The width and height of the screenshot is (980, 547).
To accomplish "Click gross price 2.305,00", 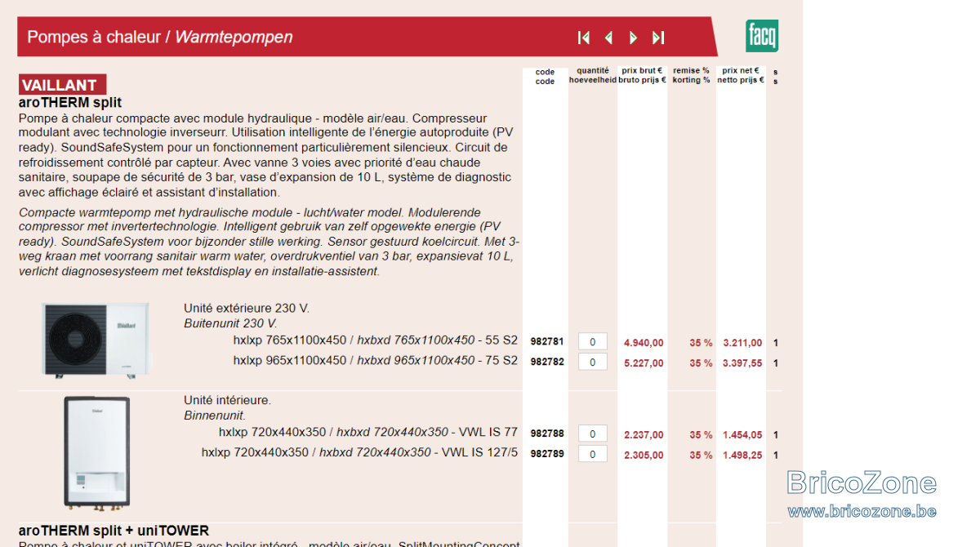I will point(644,456).
